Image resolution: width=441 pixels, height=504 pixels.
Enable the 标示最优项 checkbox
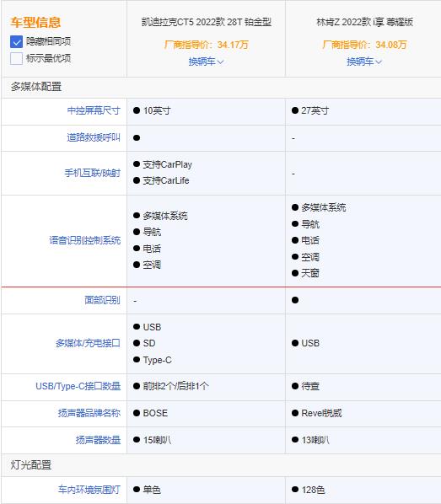(x=16, y=59)
